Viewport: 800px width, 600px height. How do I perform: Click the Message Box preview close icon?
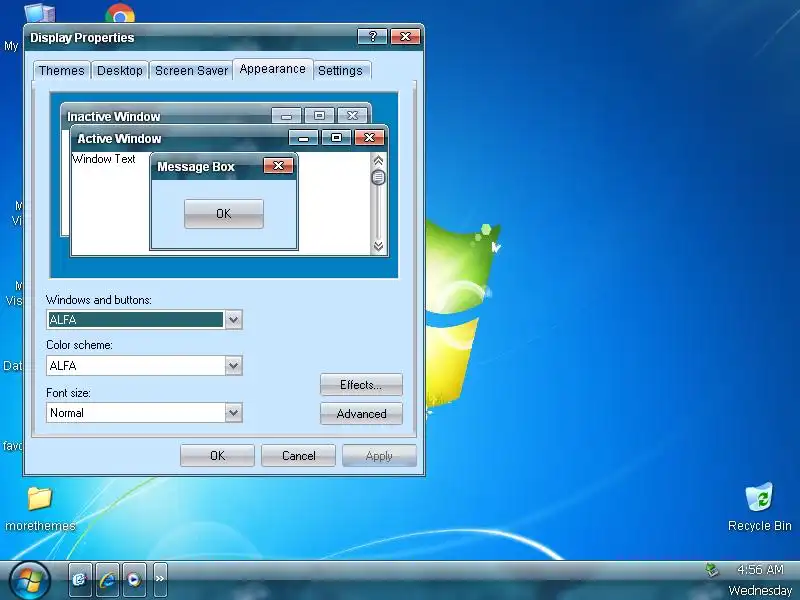pyautogui.click(x=279, y=166)
